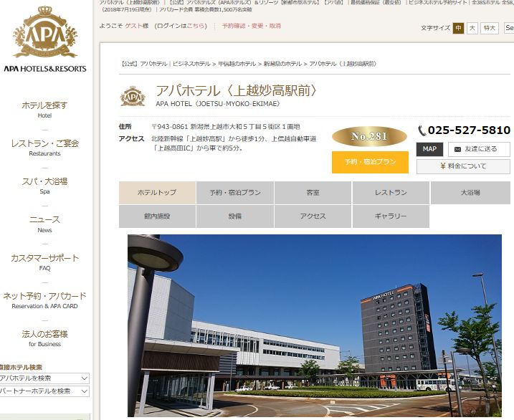Screen dimensions: 514x420
Task: Click 甲信越のホテル breadcrumb link
Action: point(237,64)
